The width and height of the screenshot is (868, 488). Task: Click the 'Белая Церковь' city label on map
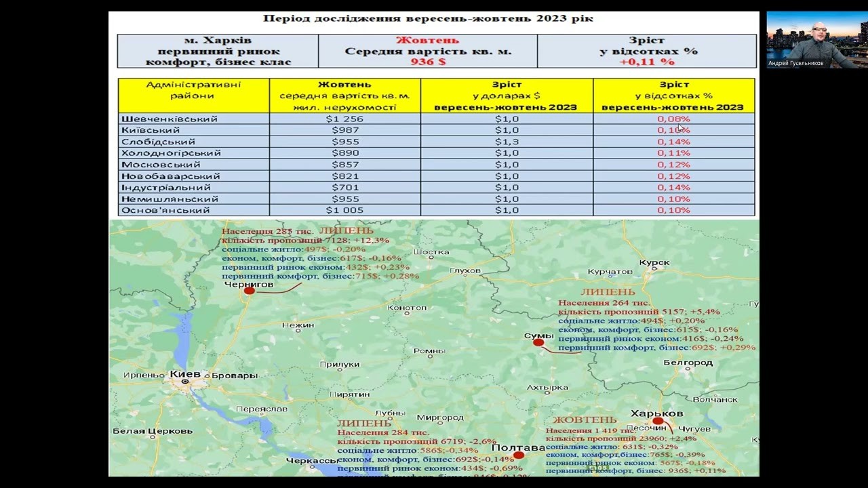click(x=153, y=431)
